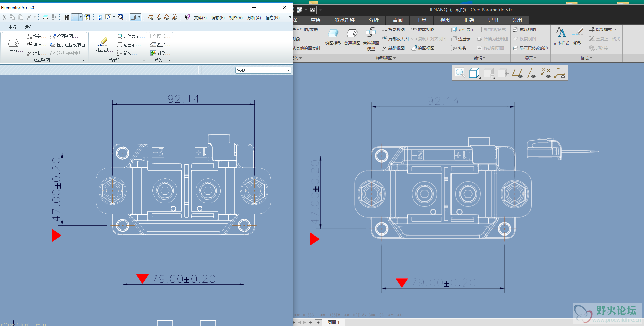Open the 视图(V) menu in Pro/E

pos(236,18)
